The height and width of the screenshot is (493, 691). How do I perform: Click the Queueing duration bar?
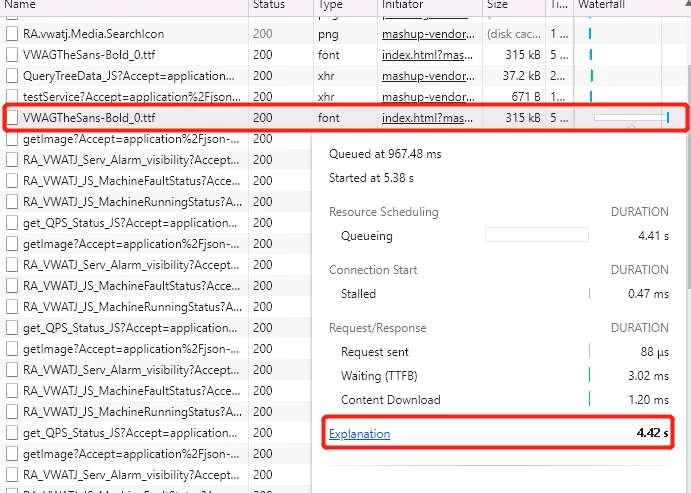coord(537,234)
